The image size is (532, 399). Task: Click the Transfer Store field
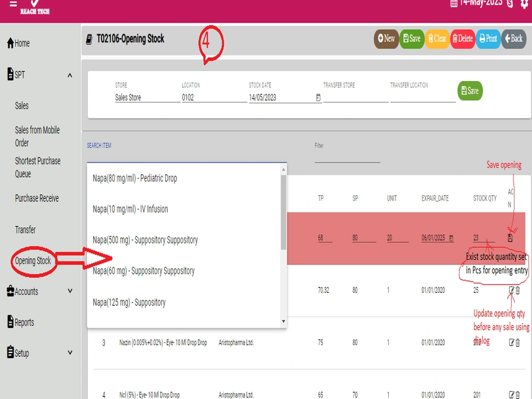[355, 97]
